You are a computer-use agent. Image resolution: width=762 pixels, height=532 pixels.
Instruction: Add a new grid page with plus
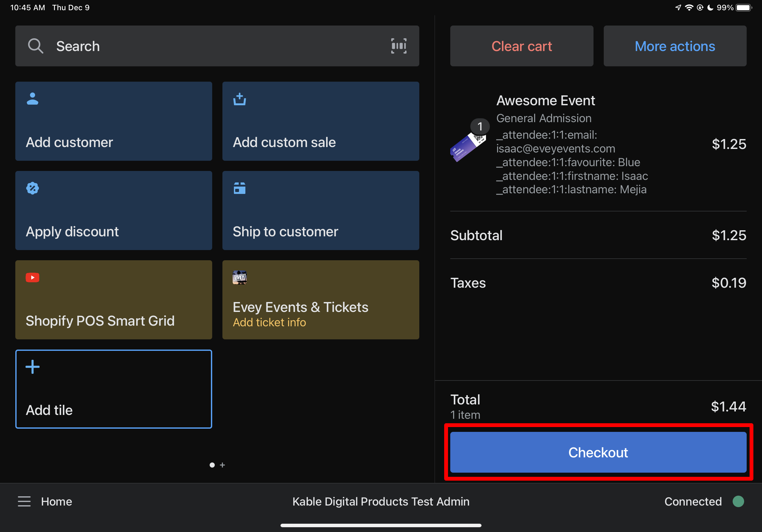[222, 465]
